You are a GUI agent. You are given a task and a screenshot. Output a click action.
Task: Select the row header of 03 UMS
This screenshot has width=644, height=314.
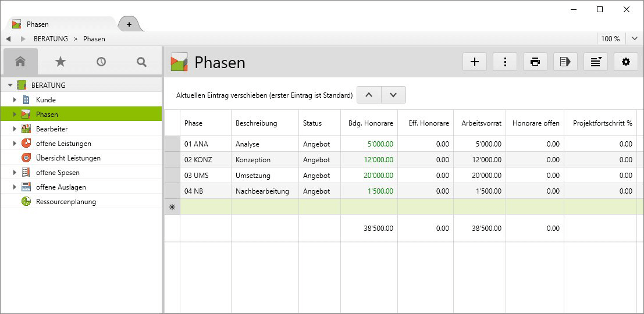pos(172,175)
